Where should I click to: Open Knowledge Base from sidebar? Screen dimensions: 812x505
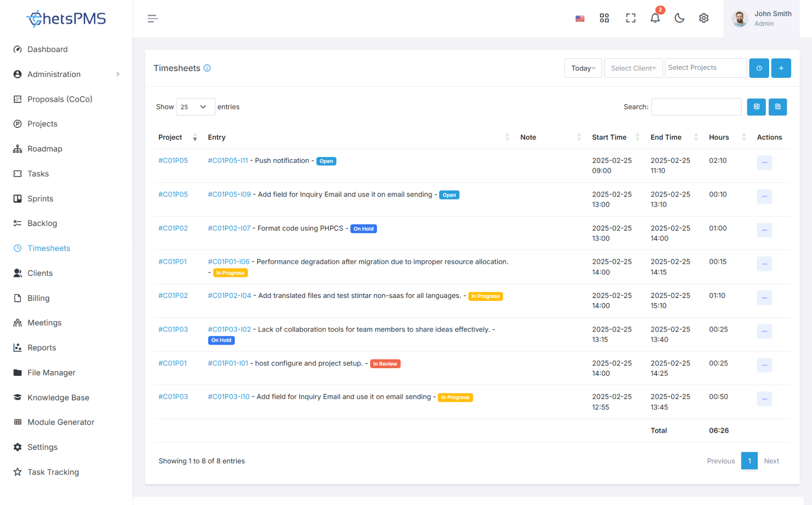(x=58, y=397)
